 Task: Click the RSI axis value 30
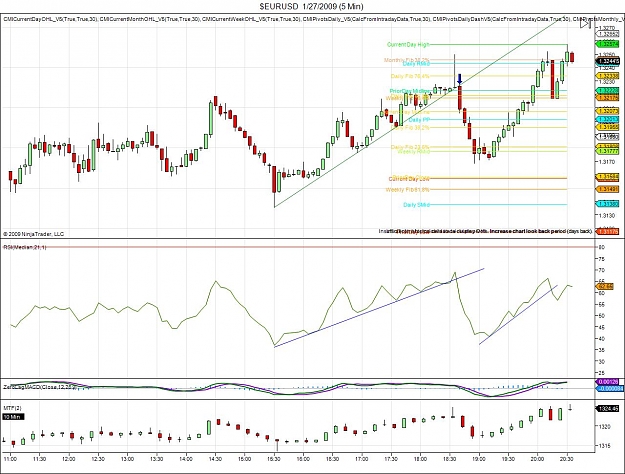click(x=602, y=362)
